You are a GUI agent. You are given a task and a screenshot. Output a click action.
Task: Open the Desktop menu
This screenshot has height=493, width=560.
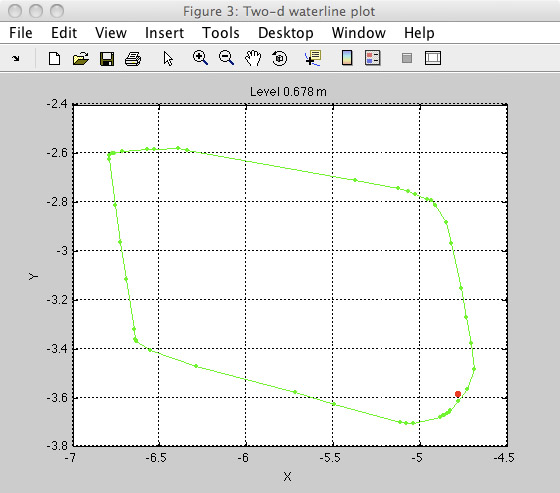tap(286, 33)
